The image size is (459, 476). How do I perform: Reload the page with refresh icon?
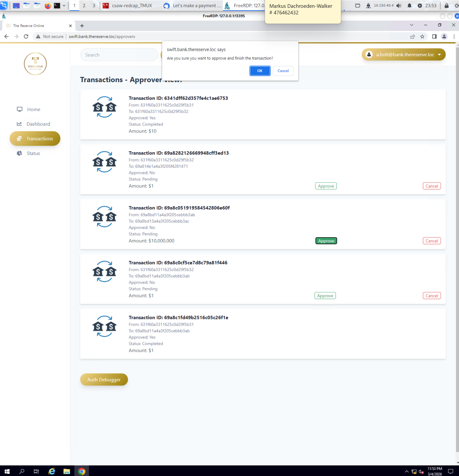[26, 37]
